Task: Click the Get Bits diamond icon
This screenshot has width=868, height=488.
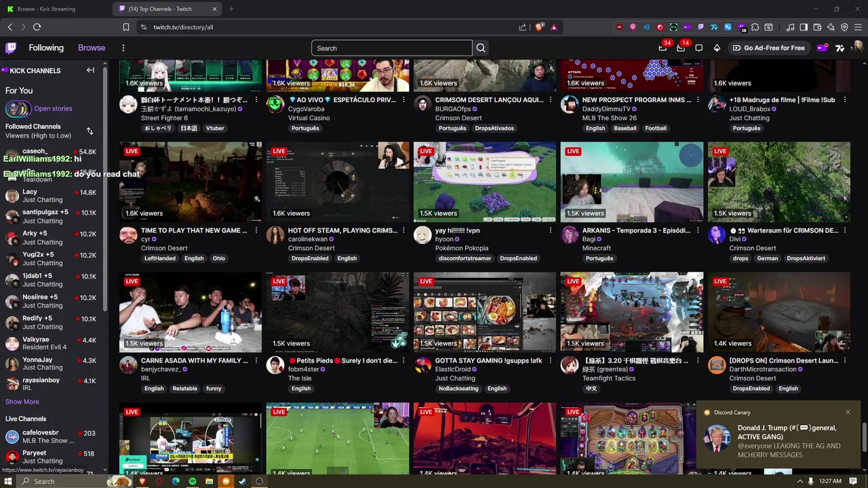Action: pyautogui.click(x=717, y=48)
